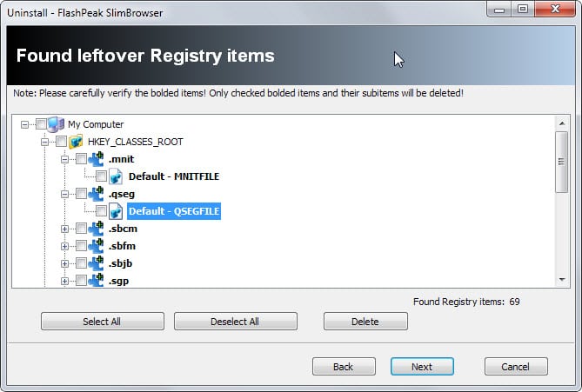582x392 pixels.
Task: Go Back to the previous step
Action: click(x=344, y=367)
